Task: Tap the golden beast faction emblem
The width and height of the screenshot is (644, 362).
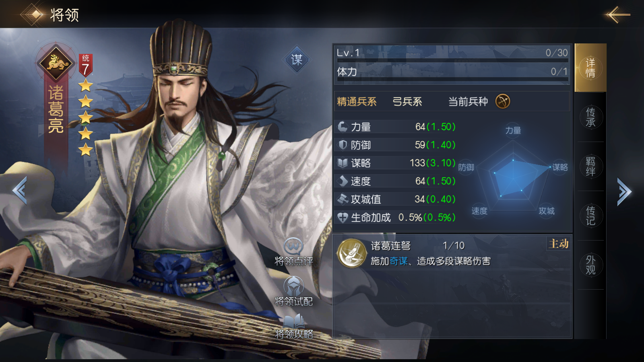Action: click(x=56, y=63)
